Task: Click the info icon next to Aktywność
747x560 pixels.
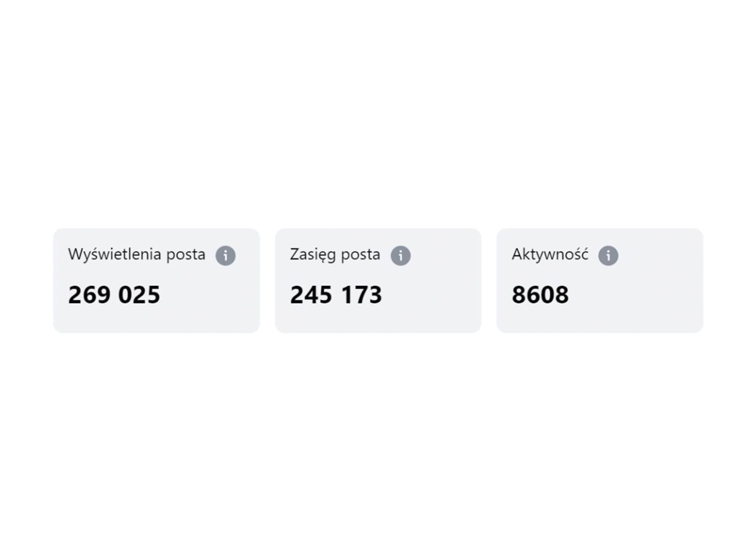Action: (x=608, y=256)
